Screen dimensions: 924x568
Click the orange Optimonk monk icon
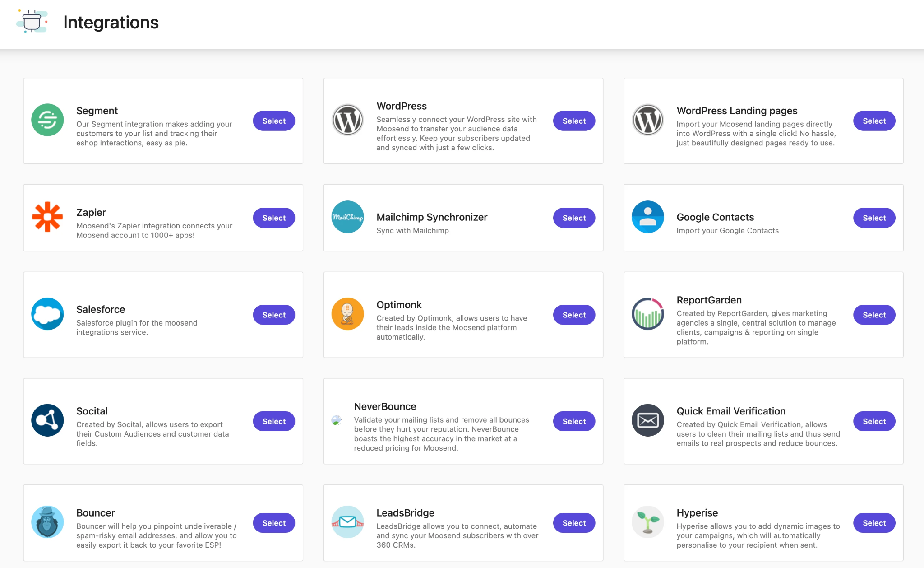click(347, 314)
